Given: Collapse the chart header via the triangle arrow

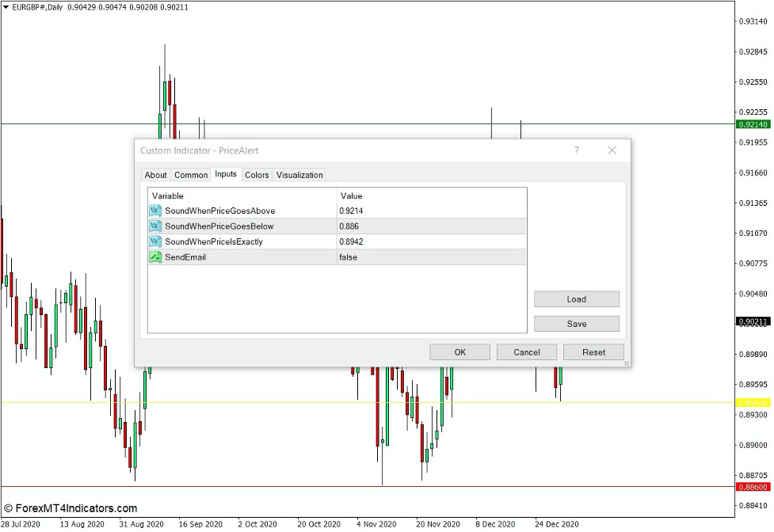Looking at the screenshot, I should pos(6,7).
